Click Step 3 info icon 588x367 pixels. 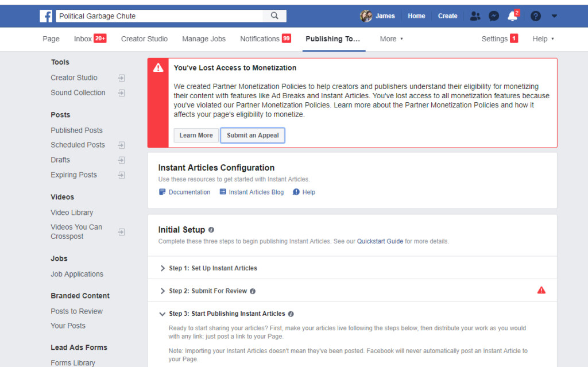click(x=291, y=314)
